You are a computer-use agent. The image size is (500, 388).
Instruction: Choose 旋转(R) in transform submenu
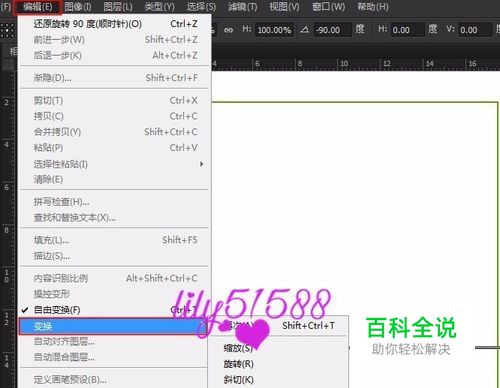(278, 364)
